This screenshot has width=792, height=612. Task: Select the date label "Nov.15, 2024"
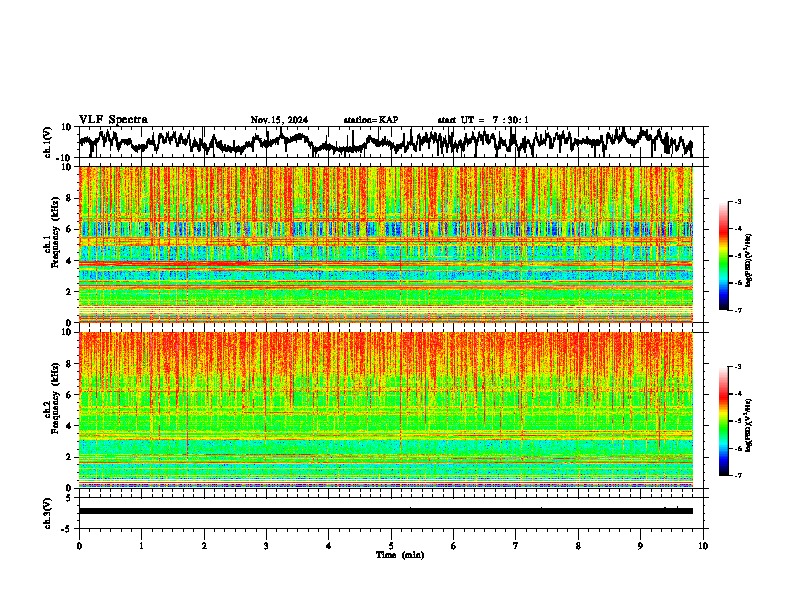click(279, 120)
